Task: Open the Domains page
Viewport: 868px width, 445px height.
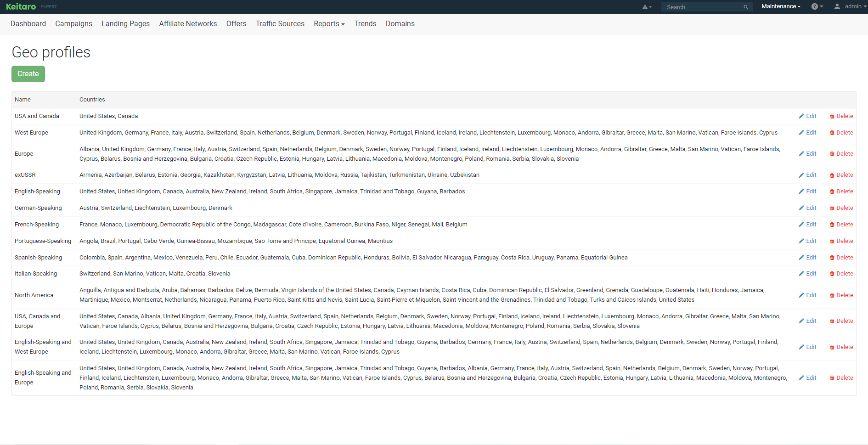Action: (x=400, y=24)
